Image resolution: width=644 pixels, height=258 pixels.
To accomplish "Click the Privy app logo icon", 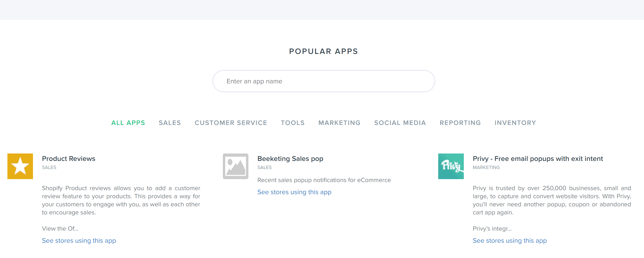I will 451,166.
